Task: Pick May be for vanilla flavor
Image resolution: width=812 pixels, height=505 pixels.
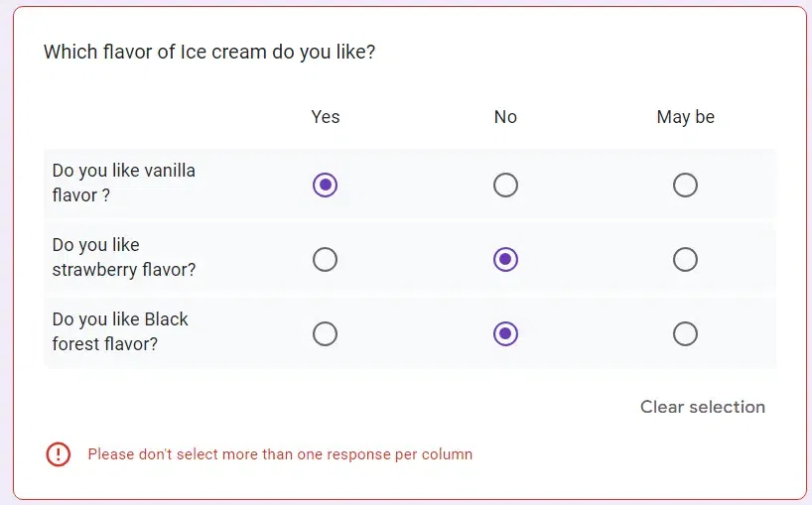Action: point(685,186)
